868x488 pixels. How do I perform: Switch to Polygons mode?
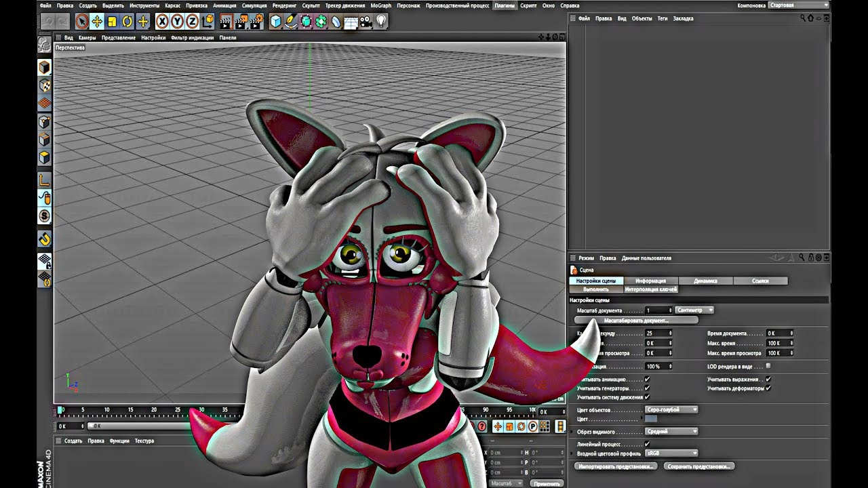coord(44,158)
